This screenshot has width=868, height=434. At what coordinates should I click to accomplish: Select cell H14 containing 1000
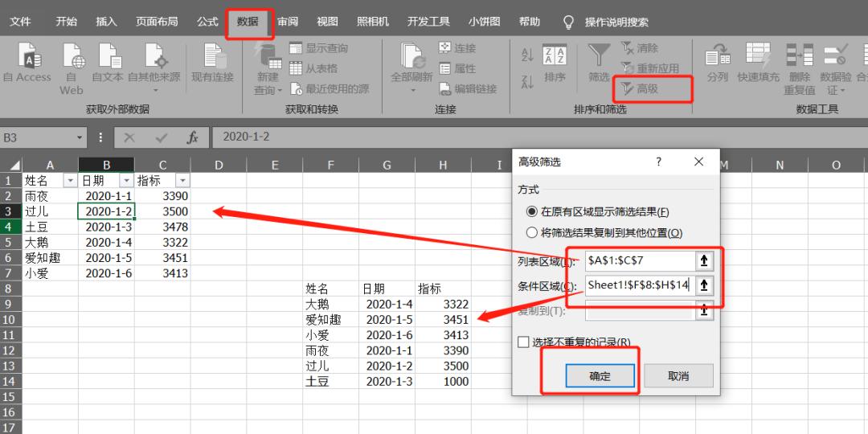click(443, 382)
